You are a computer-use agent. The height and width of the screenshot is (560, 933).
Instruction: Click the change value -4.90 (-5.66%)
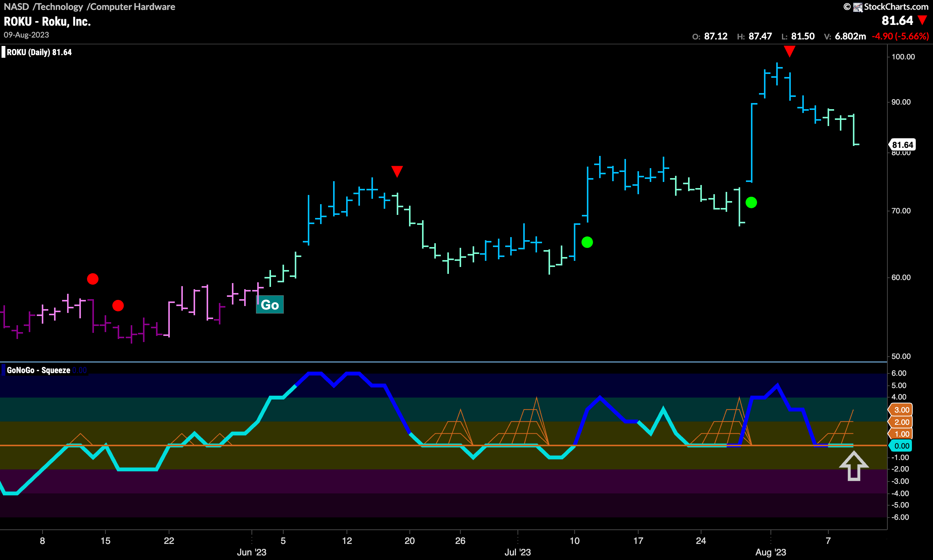[x=900, y=36]
